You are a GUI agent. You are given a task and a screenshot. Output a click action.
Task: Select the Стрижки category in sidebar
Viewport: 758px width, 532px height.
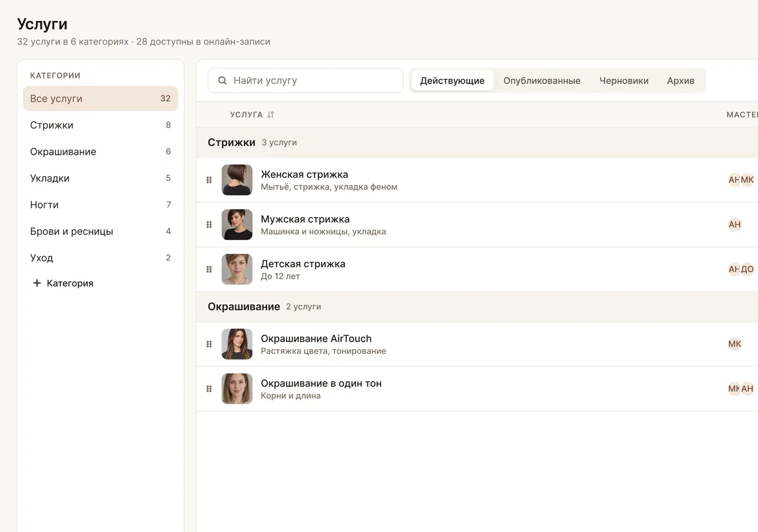(100, 125)
